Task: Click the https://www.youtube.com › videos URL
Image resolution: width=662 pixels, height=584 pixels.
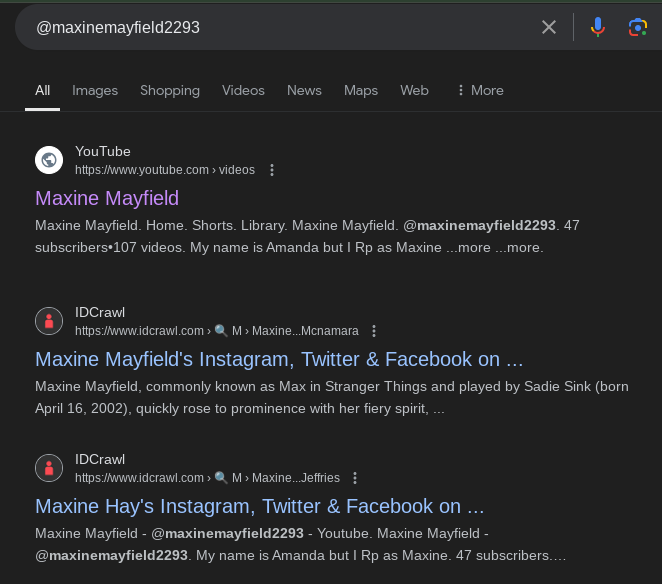Action: click(x=165, y=170)
